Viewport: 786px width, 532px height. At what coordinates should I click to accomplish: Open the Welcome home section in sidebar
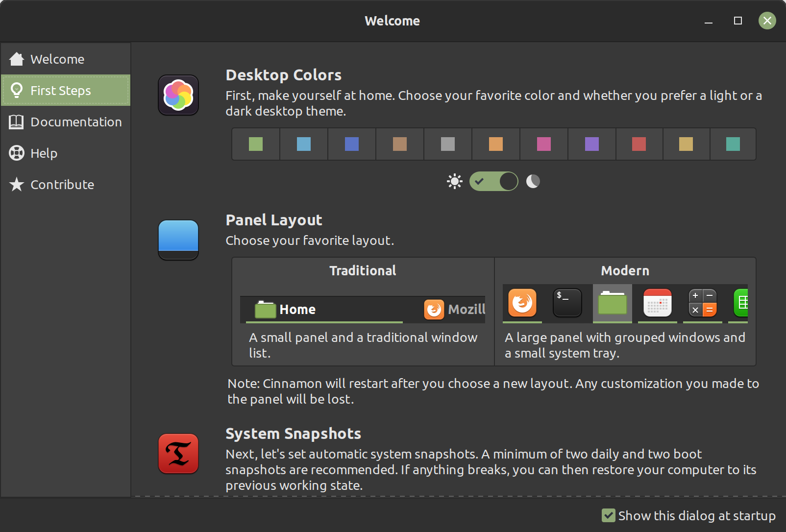[x=17, y=59]
